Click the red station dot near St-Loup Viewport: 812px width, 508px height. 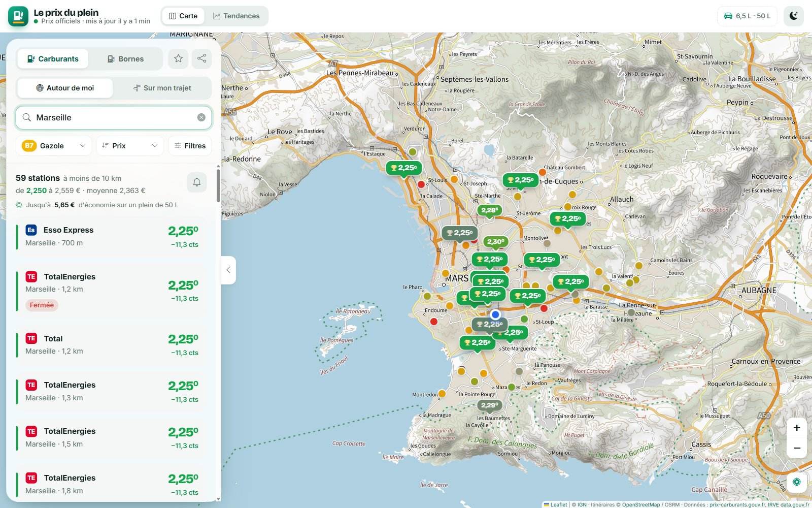click(x=544, y=308)
